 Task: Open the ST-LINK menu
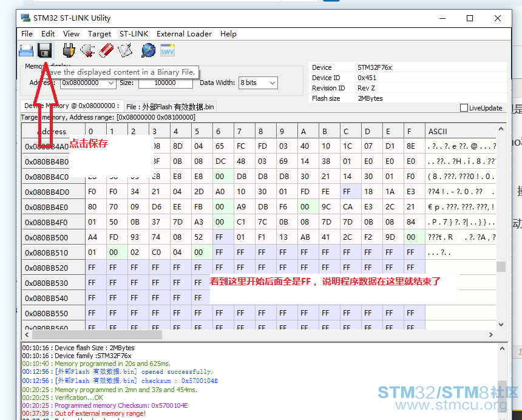click(x=134, y=34)
